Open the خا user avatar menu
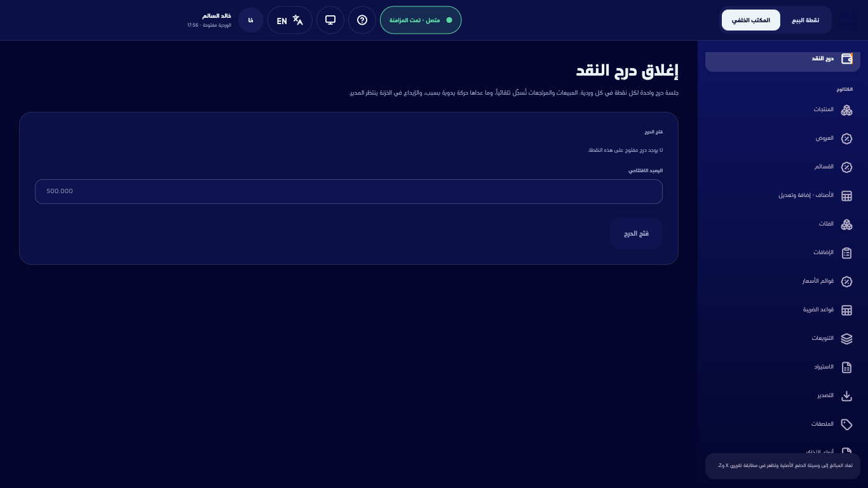Viewport: 868px width, 488px height. pyautogui.click(x=251, y=20)
